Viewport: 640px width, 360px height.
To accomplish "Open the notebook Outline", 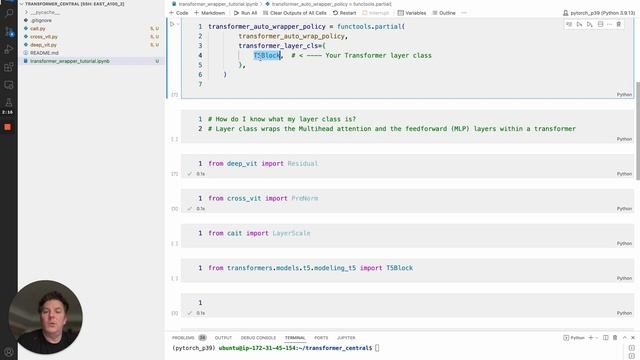I will point(444,13).
